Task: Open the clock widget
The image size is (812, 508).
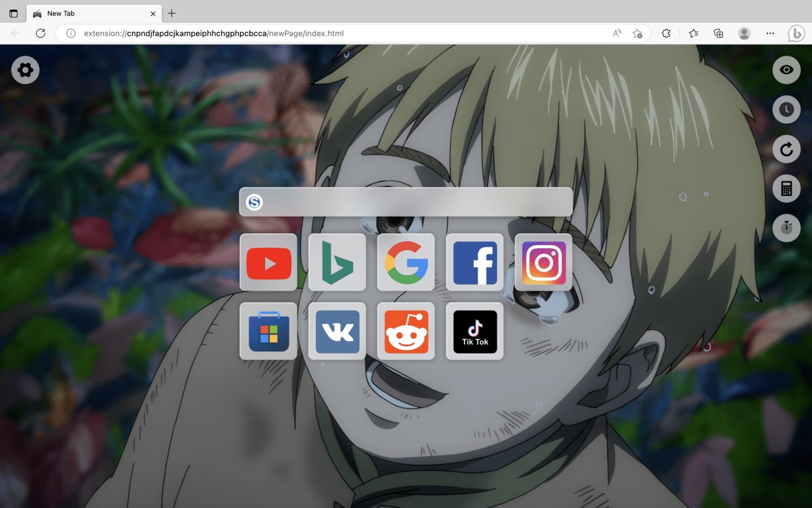Action: click(x=787, y=109)
